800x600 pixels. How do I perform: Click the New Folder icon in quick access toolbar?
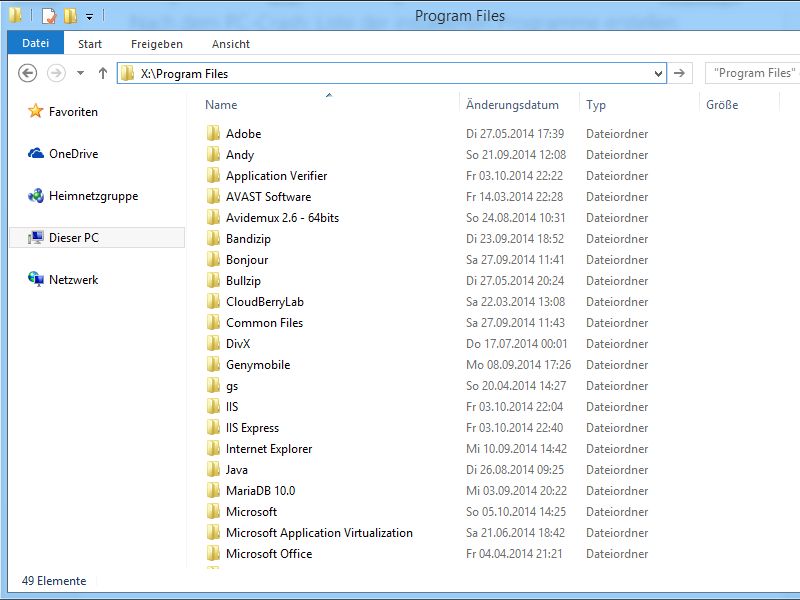(70, 16)
